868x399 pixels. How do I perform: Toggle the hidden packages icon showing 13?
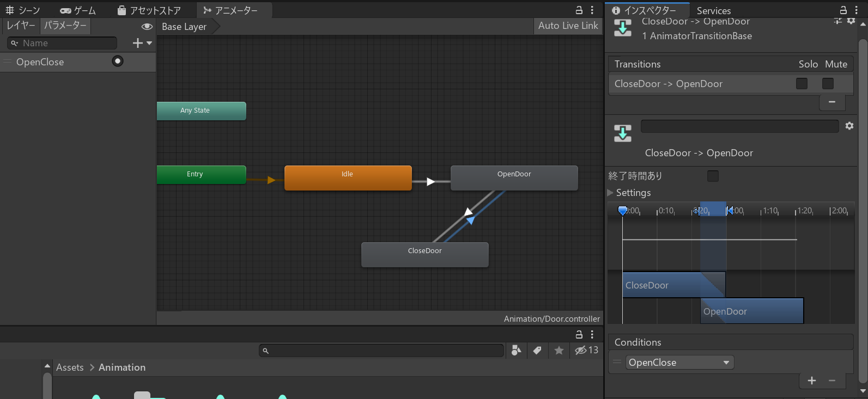[x=586, y=351]
